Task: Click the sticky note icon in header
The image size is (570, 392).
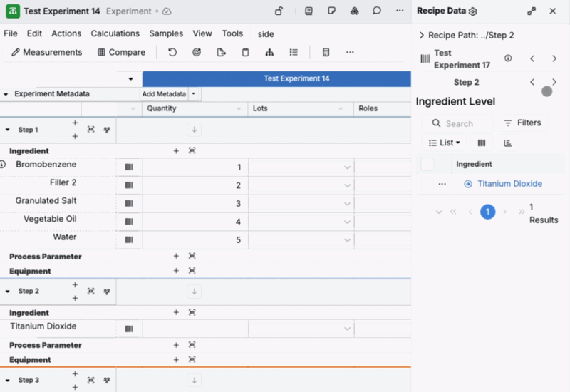Action: coord(331,11)
